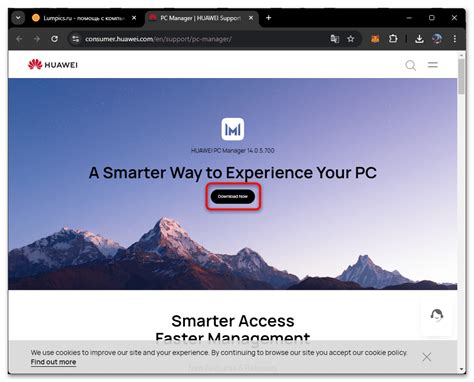Dismiss the cookie notice banner

pos(427,357)
